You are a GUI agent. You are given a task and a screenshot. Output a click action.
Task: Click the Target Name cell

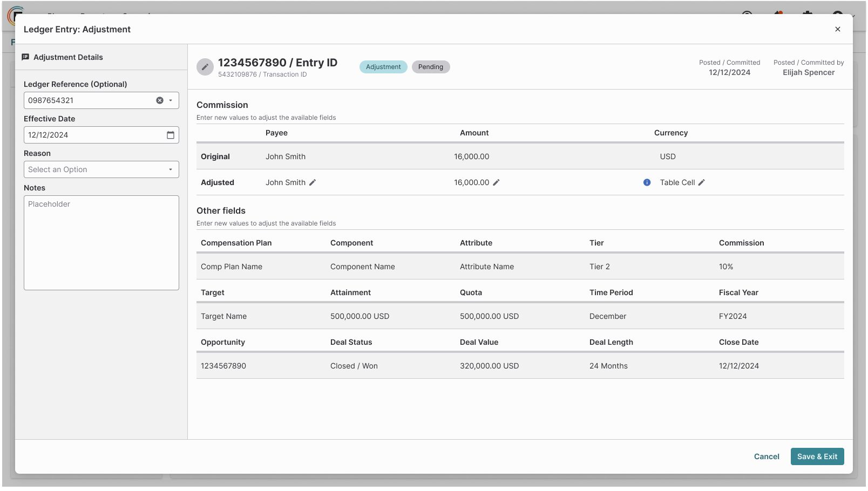pyautogui.click(x=224, y=316)
